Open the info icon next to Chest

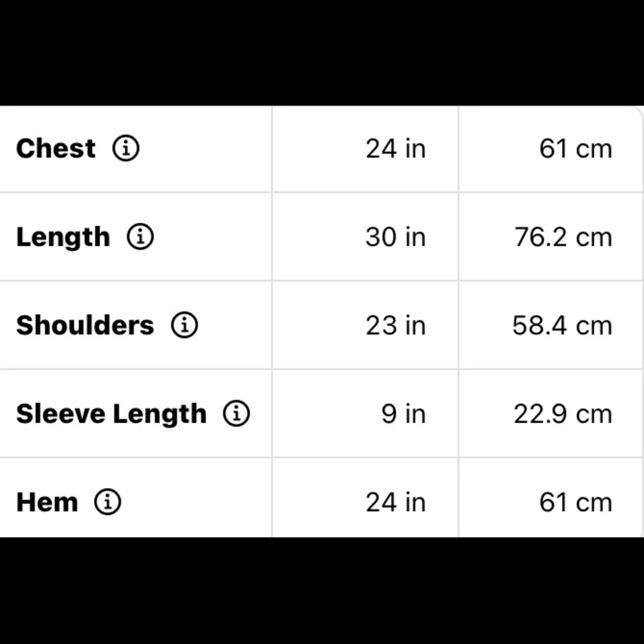pos(126,148)
